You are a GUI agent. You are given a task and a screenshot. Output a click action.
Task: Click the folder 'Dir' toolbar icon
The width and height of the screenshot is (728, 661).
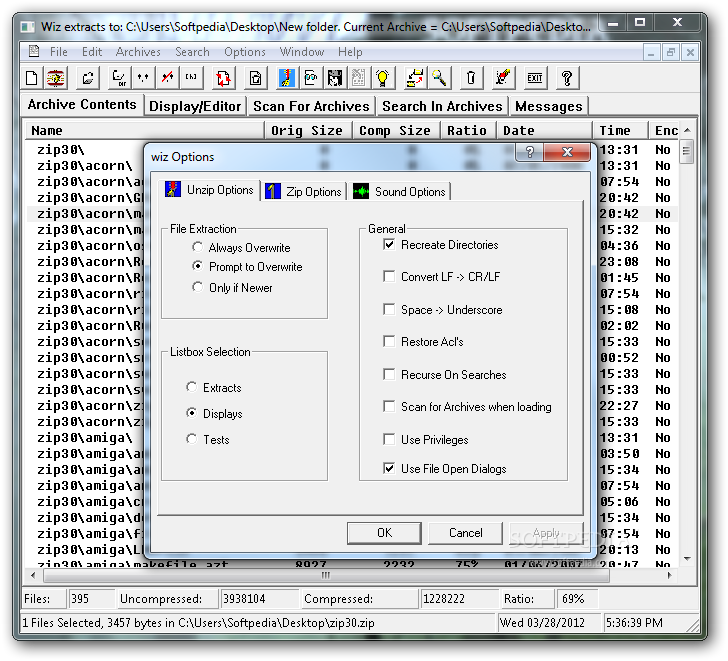coord(119,78)
